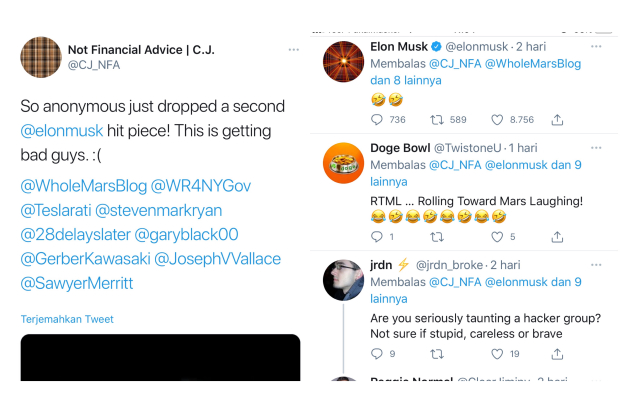Open more options on jrdn's tweet

tap(596, 264)
